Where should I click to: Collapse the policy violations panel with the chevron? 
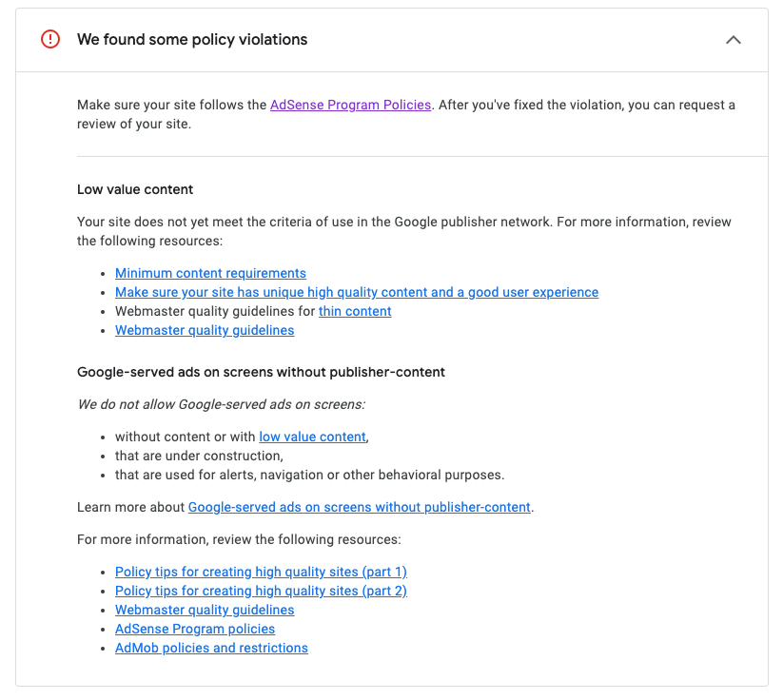coord(733,40)
